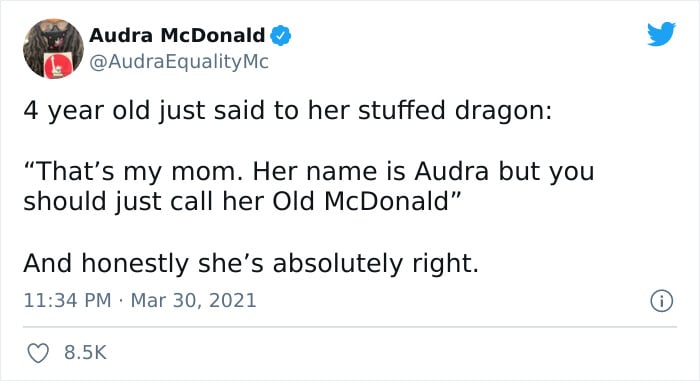Click 'And honestly she's absolutely right.' line
This screenshot has width=700, height=381.
pos(251,264)
